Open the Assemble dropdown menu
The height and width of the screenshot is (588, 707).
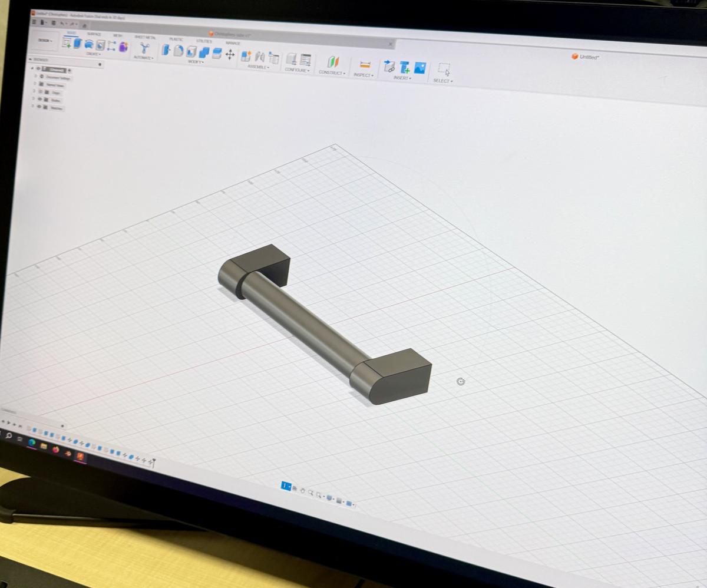[x=258, y=67]
